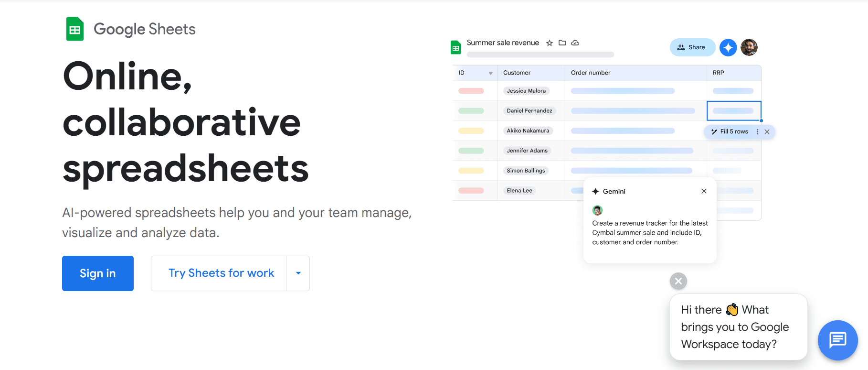Click the Elena Lee customer chip

tap(519, 191)
